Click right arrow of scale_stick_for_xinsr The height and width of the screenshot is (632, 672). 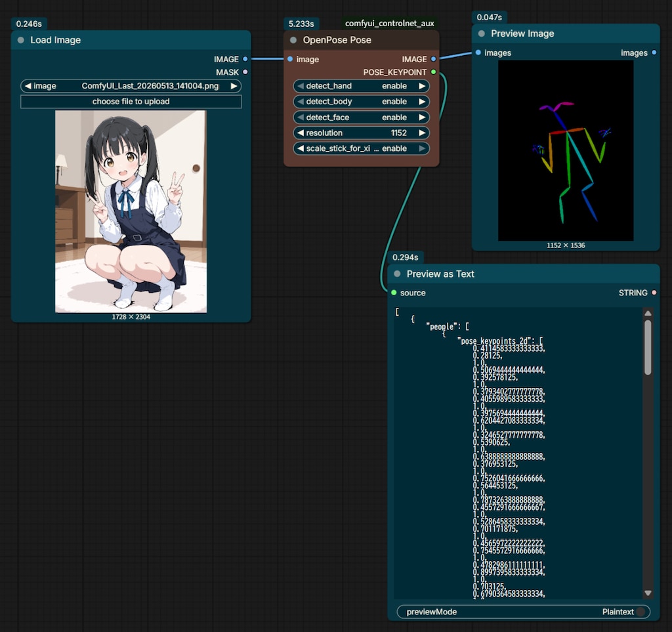point(422,148)
